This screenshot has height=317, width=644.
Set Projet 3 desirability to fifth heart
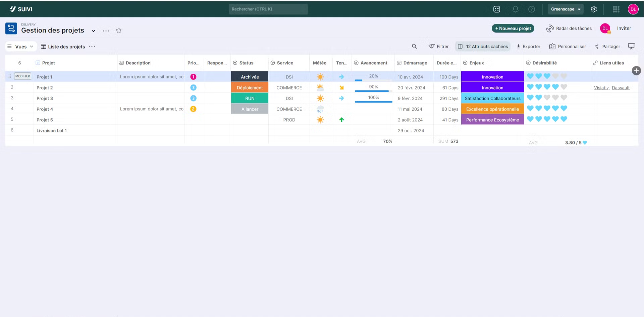coord(564,98)
